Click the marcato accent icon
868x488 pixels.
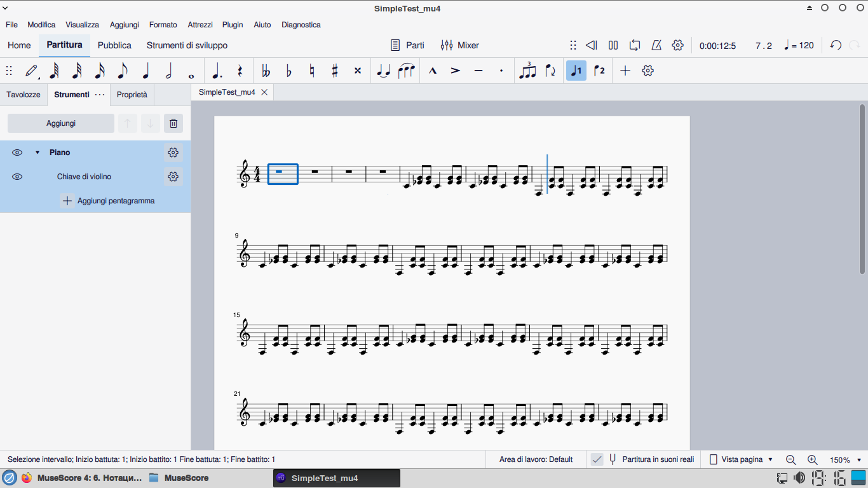pos(433,71)
